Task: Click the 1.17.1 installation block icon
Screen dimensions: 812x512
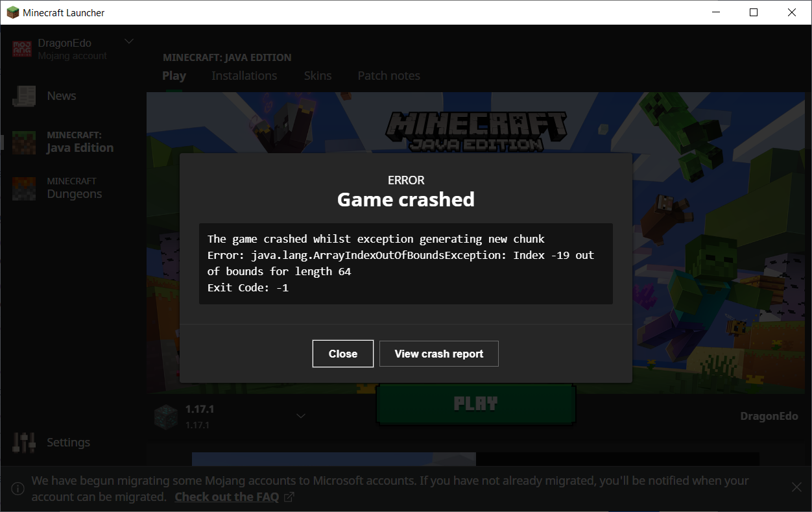Action: click(x=165, y=417)
